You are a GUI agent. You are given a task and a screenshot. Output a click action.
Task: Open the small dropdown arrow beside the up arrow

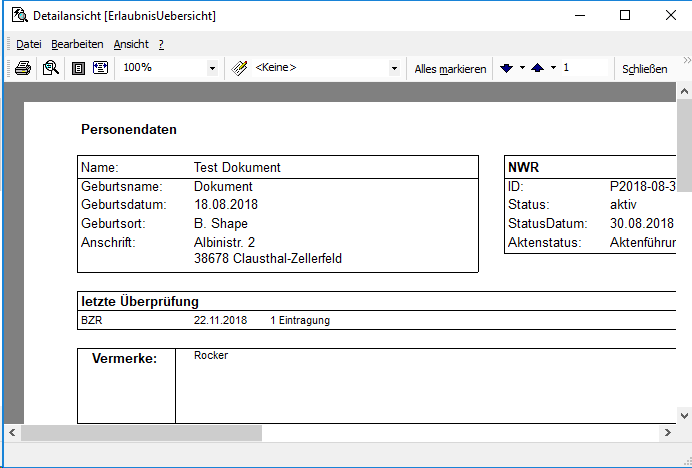(x=552, y=68)
